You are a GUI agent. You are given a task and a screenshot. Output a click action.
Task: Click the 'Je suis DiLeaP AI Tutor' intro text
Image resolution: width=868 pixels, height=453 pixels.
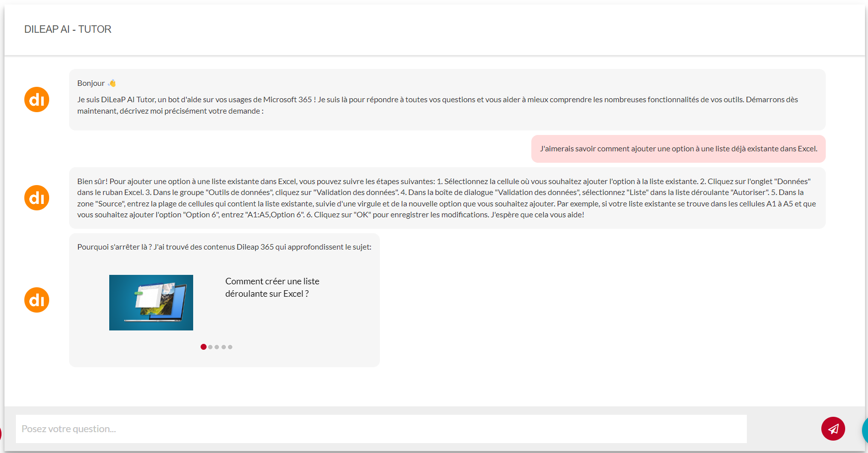point(437,105)
